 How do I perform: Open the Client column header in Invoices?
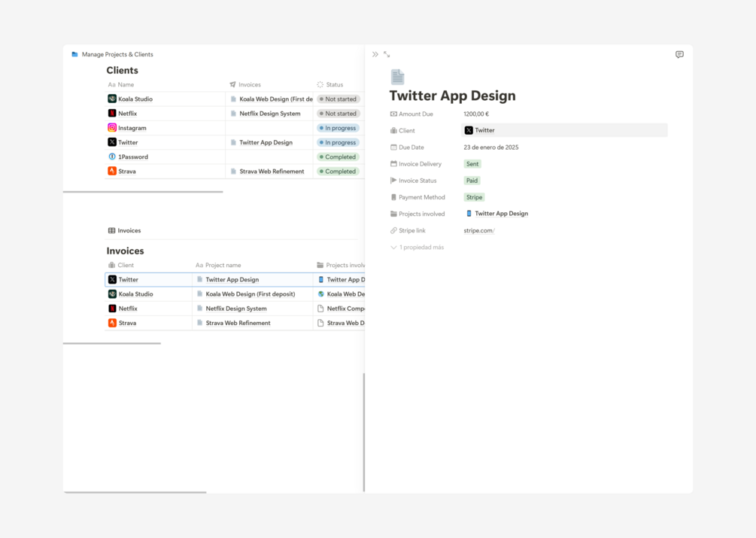point(121,265)
